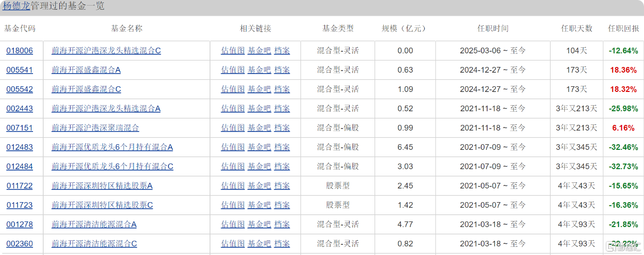Select the -12.64% return value
Viewport: 644px width, 255px height.
coord(624,51)
